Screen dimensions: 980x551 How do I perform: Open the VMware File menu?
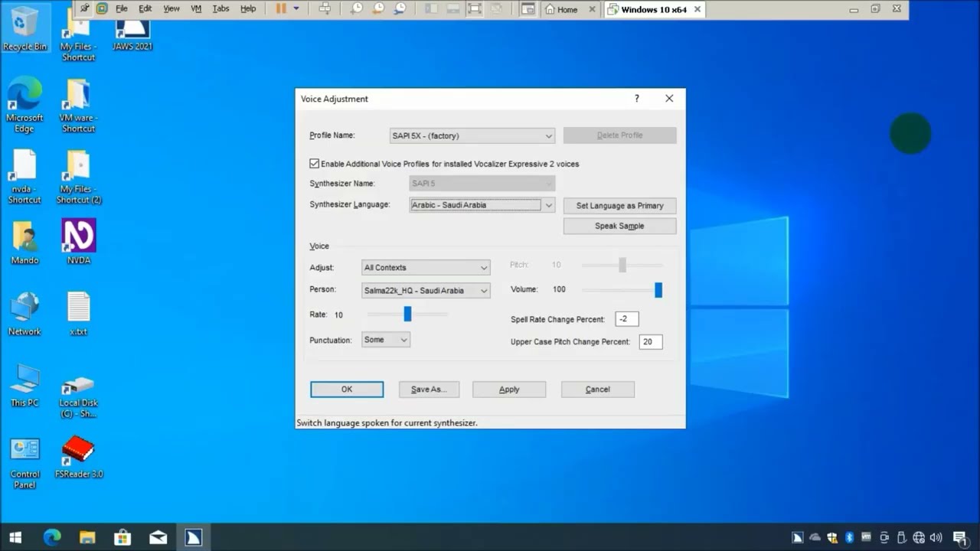[122, 9]
